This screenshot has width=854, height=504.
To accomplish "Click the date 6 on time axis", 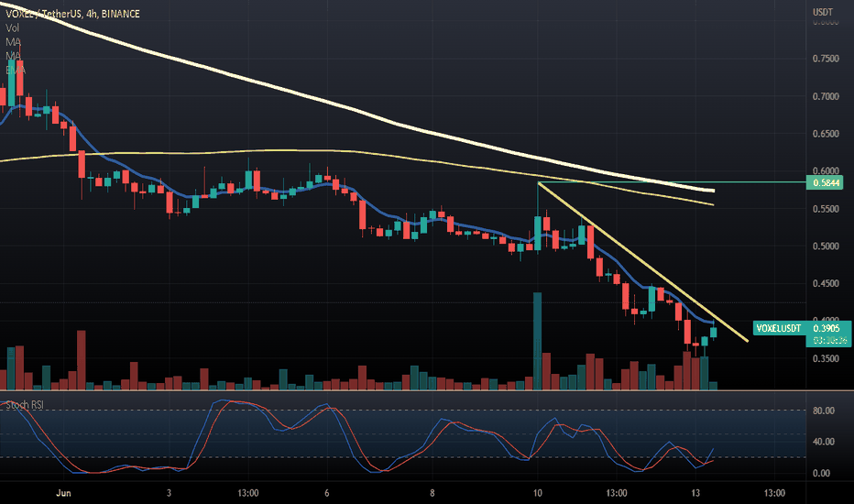I will click(327, 493).
